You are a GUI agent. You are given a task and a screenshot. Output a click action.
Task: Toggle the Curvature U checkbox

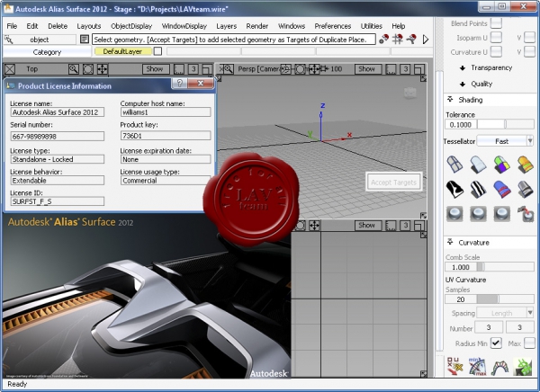coord(496,52)
